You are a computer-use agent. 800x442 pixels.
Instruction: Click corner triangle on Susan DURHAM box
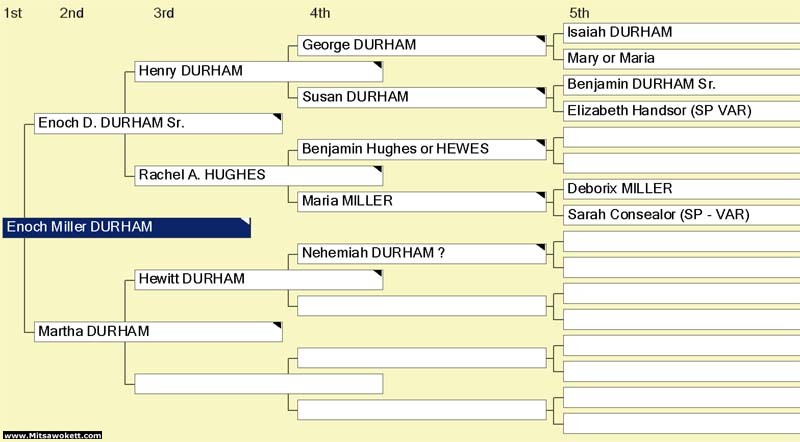coord(541,91)
